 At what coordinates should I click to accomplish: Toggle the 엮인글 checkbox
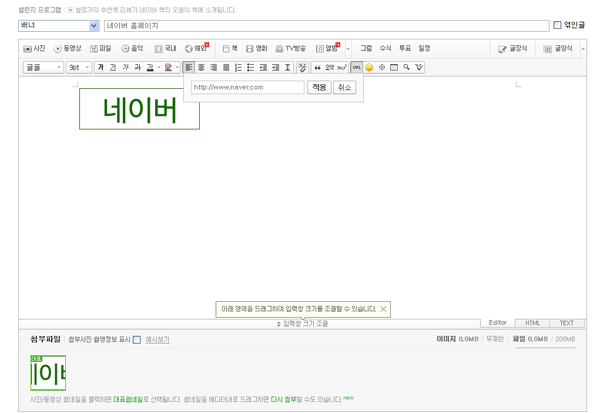click(x=557, y=25)
